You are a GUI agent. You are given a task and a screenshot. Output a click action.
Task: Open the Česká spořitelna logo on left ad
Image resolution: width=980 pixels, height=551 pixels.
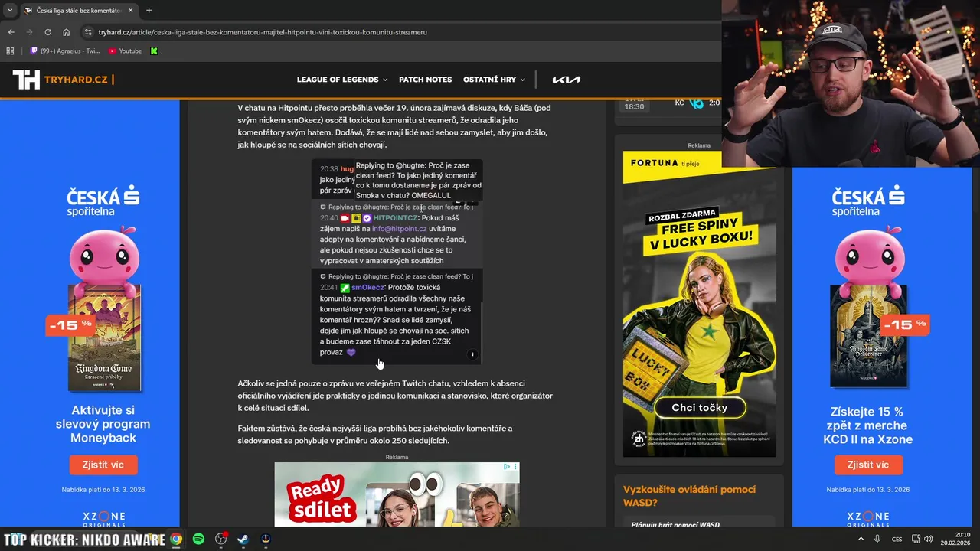103,200
